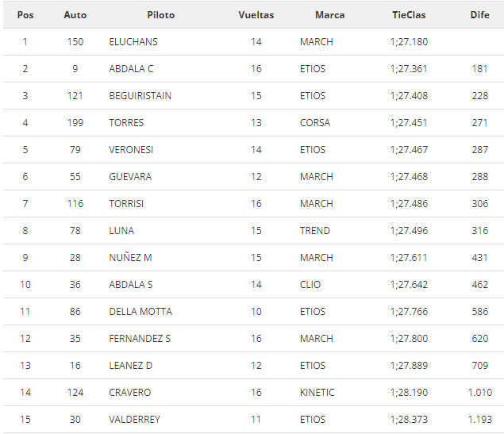Click pilot name DELLA MOTTA
This screenshot has width=504, height=434.
pos(140,312)
